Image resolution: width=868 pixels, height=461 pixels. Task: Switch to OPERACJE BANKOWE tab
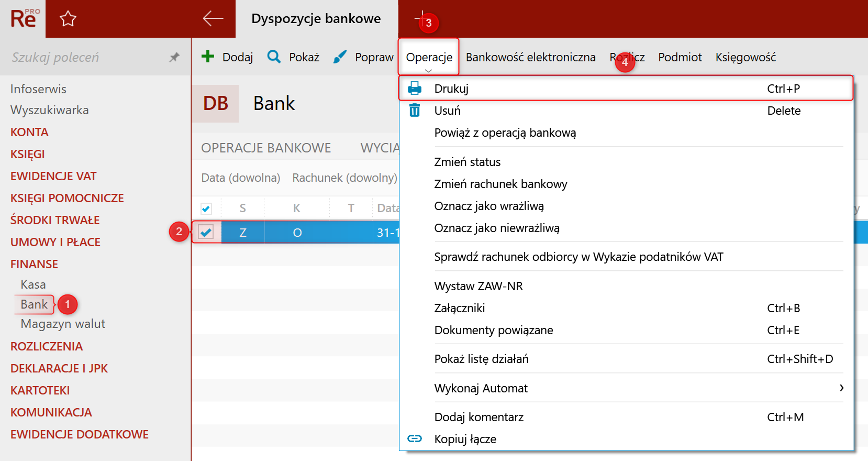pos(266,148)
